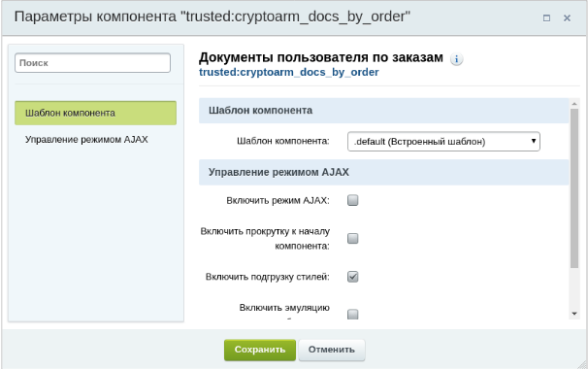Viewport: 588px width, 369px height.
Task: Close the component parameters dialog
Action: (x=567, y=17)
